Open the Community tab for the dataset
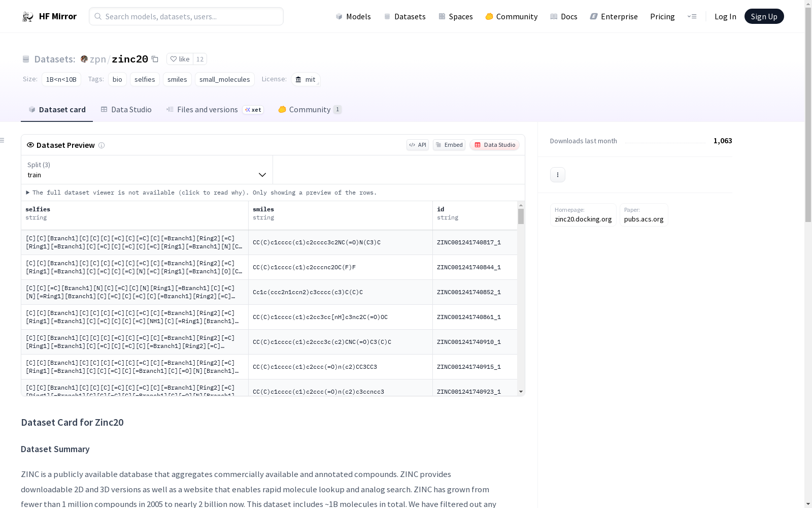This screenshot has height=508, width=812. [x=310, y=110]
